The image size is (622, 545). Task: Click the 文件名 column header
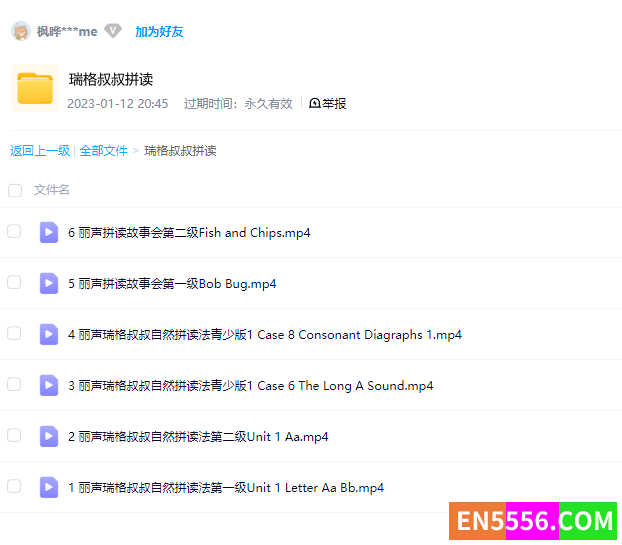tap(52, 190)
